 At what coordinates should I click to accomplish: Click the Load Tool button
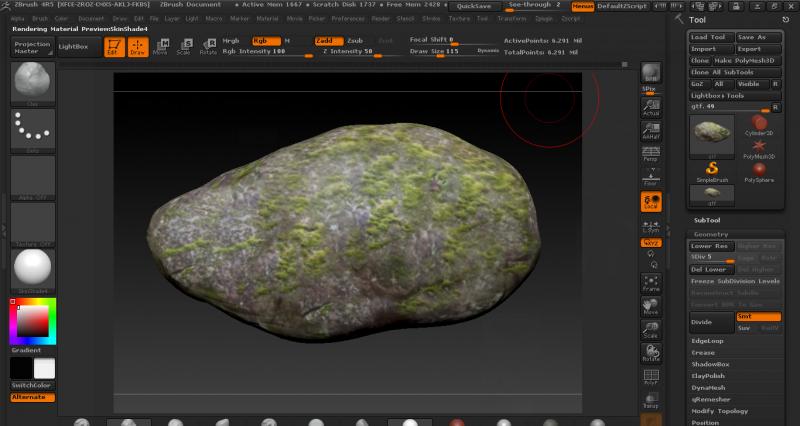(x=711, y=37)
